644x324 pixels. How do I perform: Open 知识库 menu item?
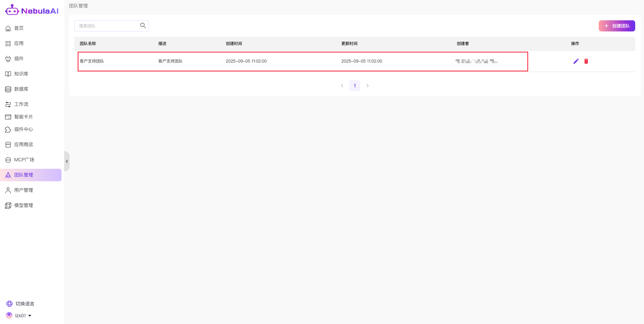(31, 74)
